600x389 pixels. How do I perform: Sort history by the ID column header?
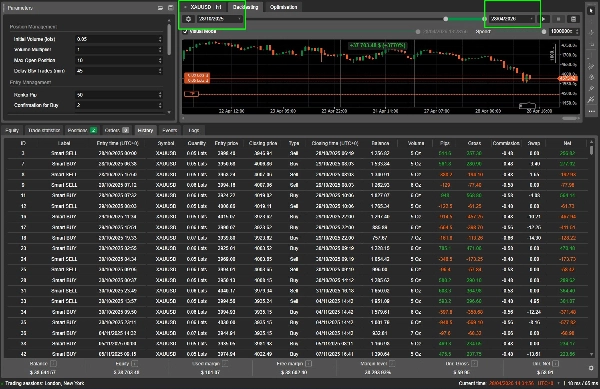(23, 143)
